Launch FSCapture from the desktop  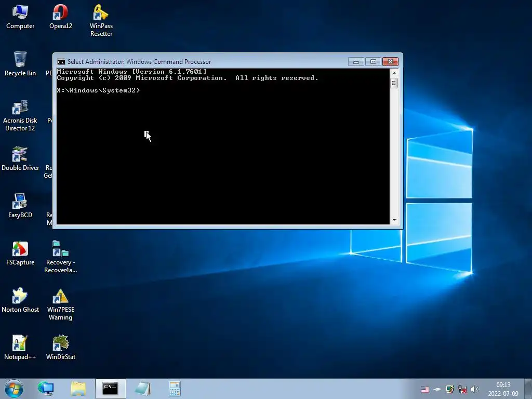click(20, 253)
